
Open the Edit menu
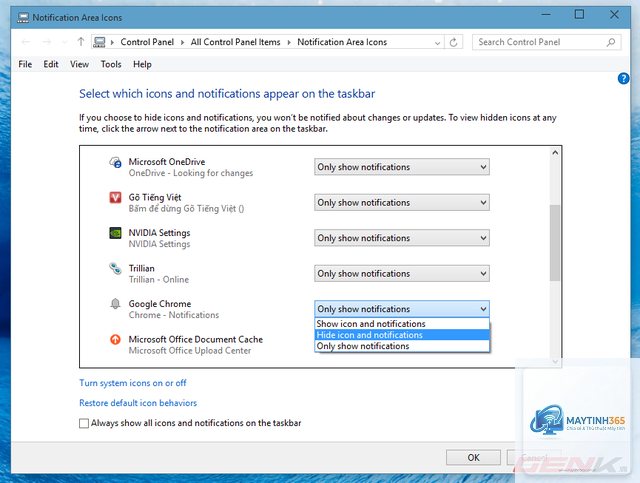51,64
